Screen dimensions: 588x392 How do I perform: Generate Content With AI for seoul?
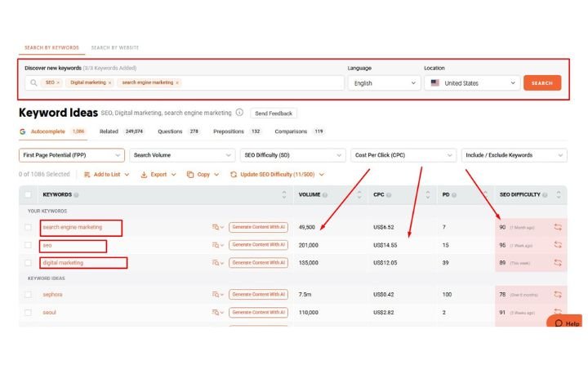pyautogui.click(x=258, y=312)
